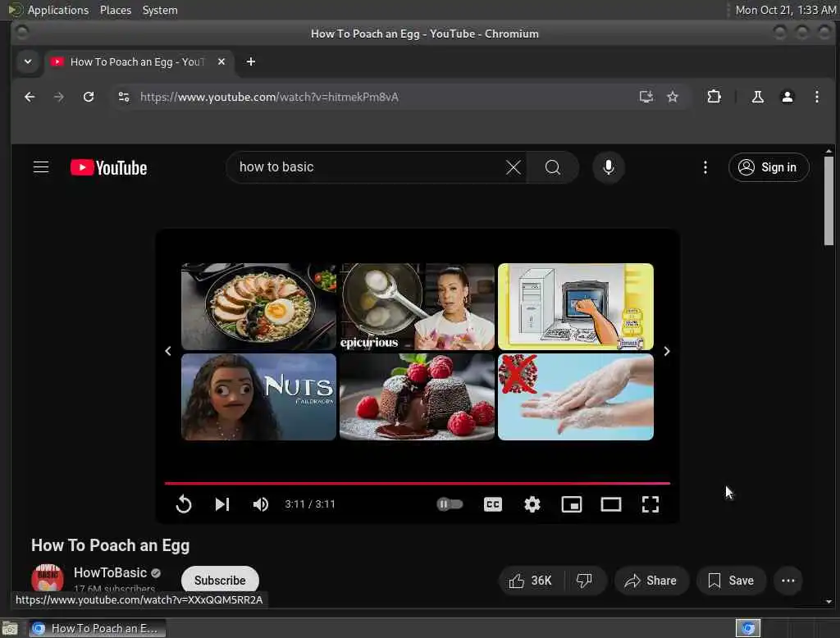Select How To Poach an Egg tab
This screenshot has height=638, width=840.
pyautogui.click(x=138, y=62)
